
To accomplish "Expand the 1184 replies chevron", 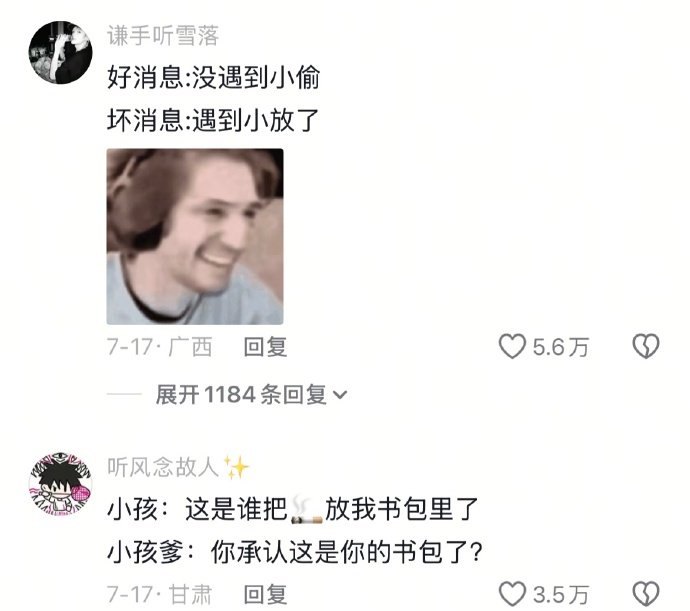I will pyautogui.click(x=340, y=394).
